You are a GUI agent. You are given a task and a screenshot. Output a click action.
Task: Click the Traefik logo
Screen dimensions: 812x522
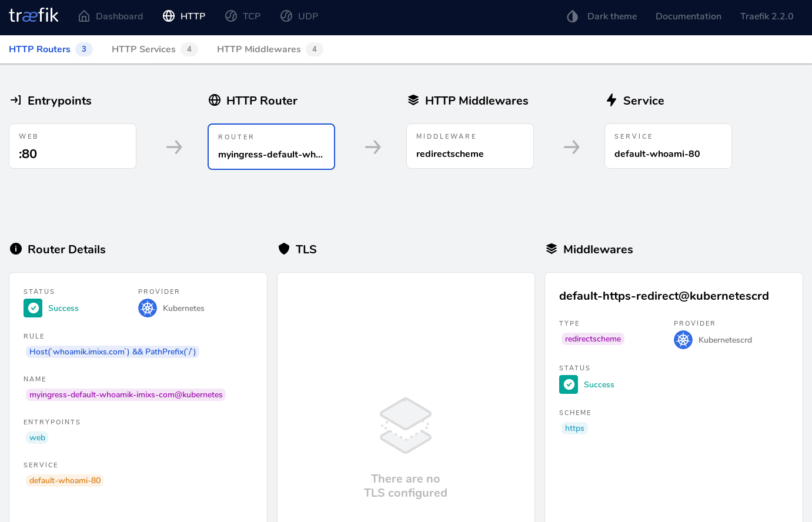(34, 15)
